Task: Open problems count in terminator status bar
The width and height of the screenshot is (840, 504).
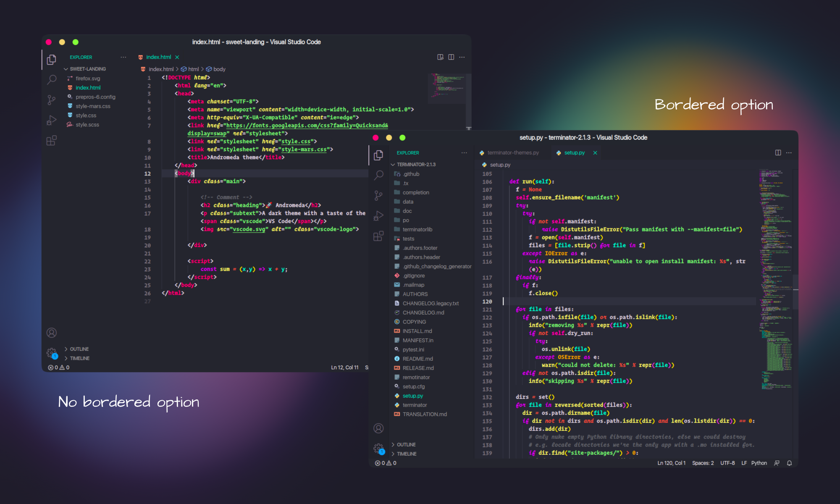Action: pos(386,463)
